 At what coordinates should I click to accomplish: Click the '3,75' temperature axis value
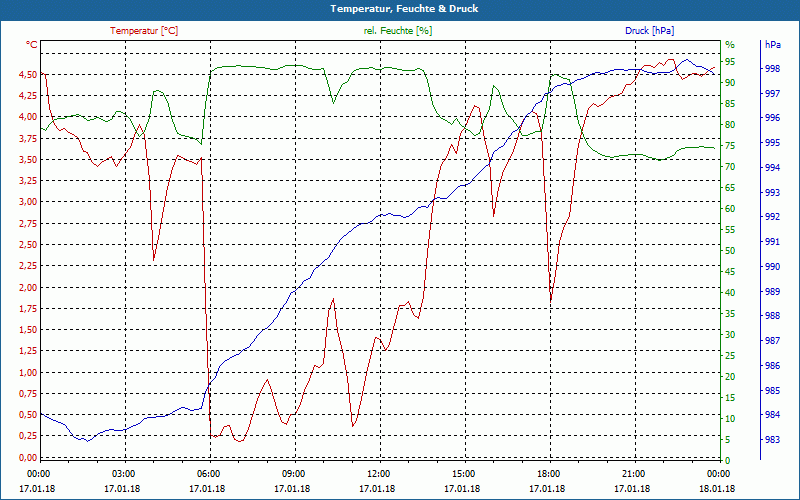(28, 138)
